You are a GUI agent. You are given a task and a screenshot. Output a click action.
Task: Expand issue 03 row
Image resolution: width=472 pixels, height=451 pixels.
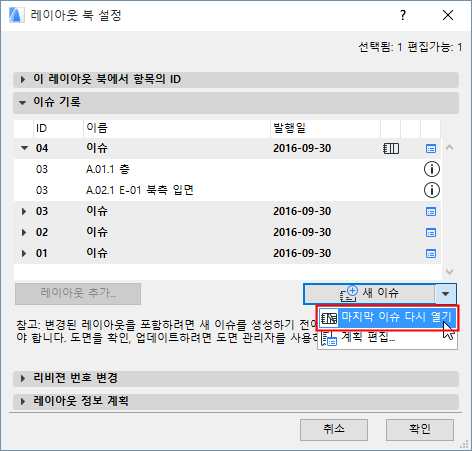[24, 211]
